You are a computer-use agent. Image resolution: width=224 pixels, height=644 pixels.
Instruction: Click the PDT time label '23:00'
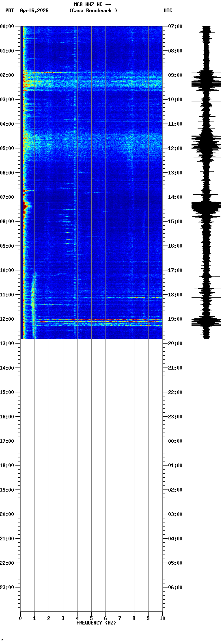[x=7, y=587]
